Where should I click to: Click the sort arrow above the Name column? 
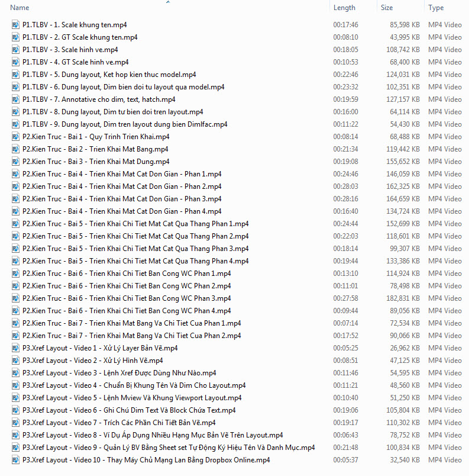coord(168,2)
